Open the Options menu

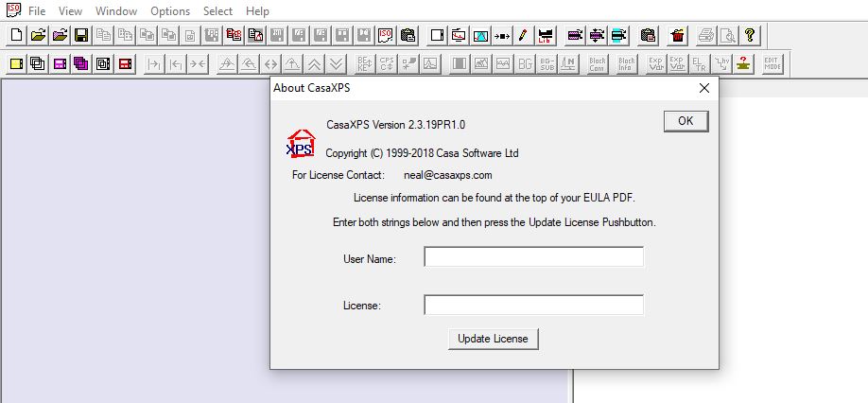tap(170, 11)
